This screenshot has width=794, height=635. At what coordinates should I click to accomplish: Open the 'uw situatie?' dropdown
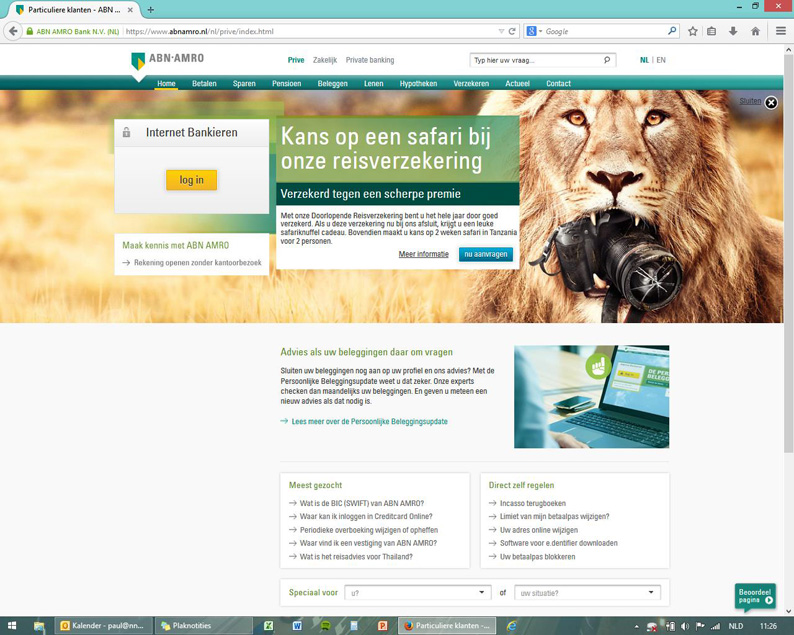(587, 592)
